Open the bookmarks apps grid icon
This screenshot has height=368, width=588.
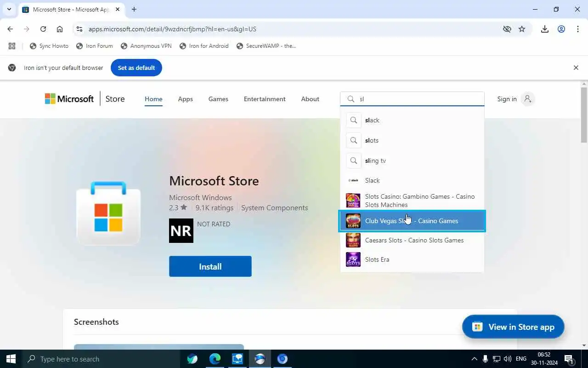click(x=12, y=46)
